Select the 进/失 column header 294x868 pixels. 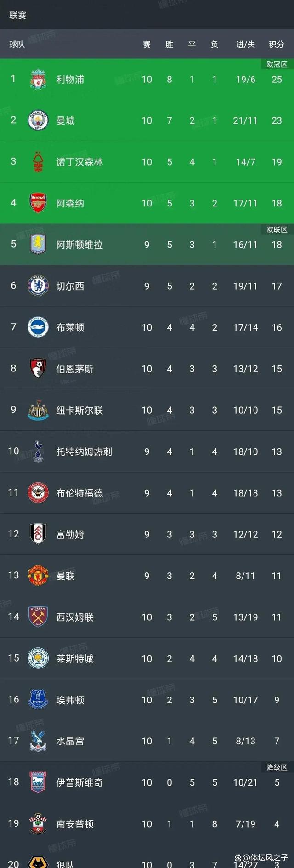[245, 45]
